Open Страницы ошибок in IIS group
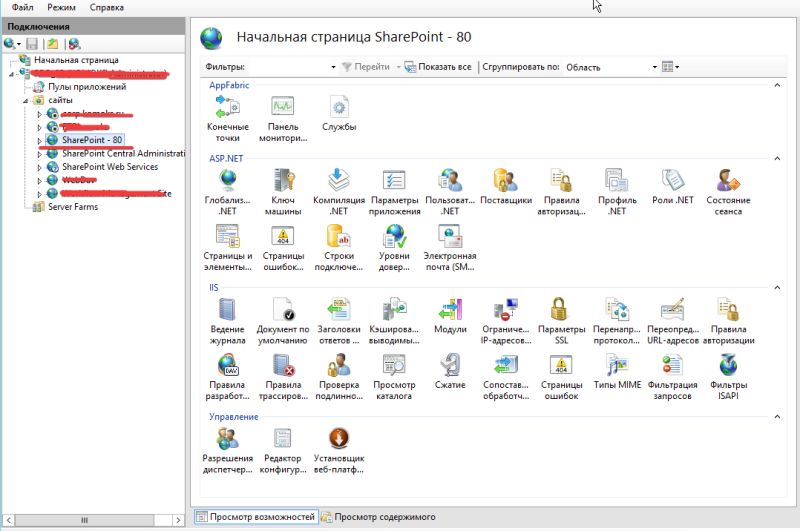800x531 pixels. 561,377
